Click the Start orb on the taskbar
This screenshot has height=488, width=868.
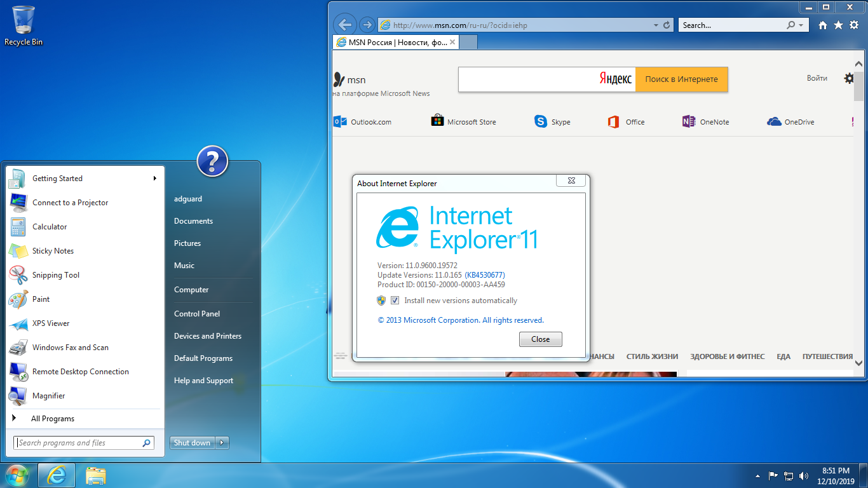pyautogui.click(x=17, y=475)
